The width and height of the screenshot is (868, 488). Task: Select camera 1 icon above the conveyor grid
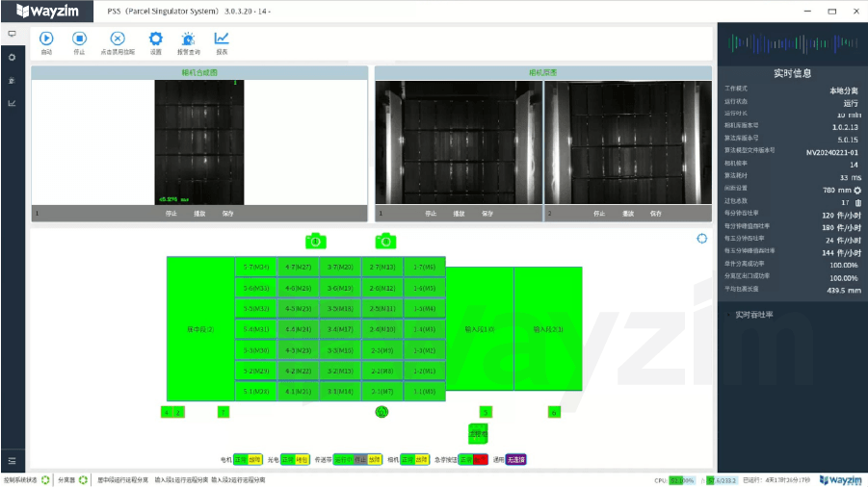[x=315, y=241]
